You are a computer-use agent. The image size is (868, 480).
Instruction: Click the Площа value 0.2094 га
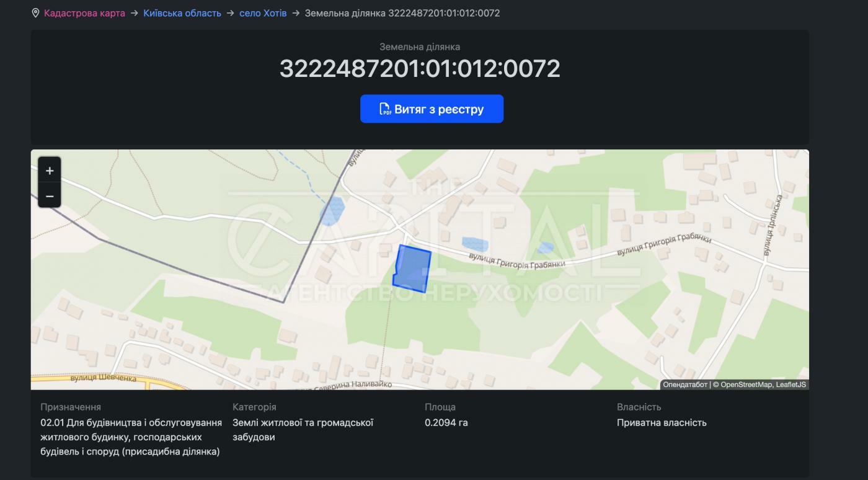(446, 423)
